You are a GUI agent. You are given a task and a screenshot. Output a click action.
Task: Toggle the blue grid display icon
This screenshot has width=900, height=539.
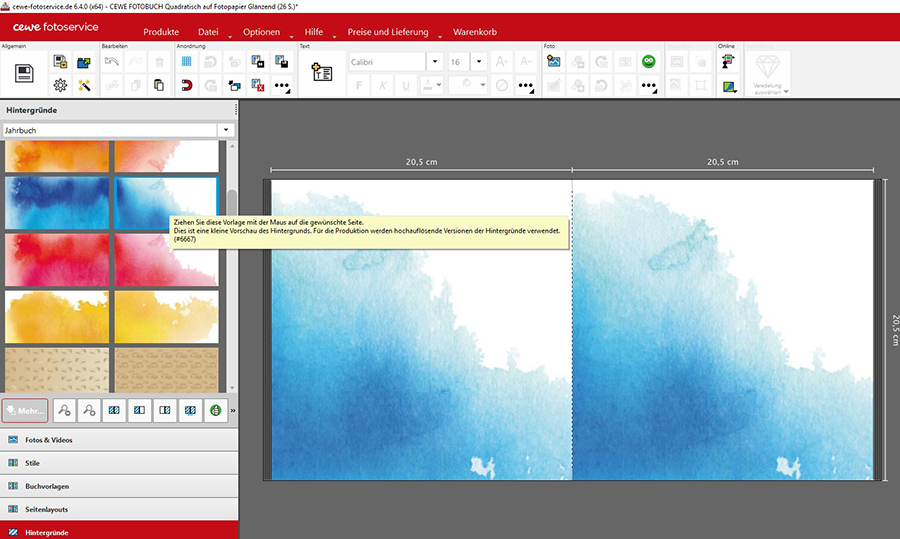tap(186, 62)
